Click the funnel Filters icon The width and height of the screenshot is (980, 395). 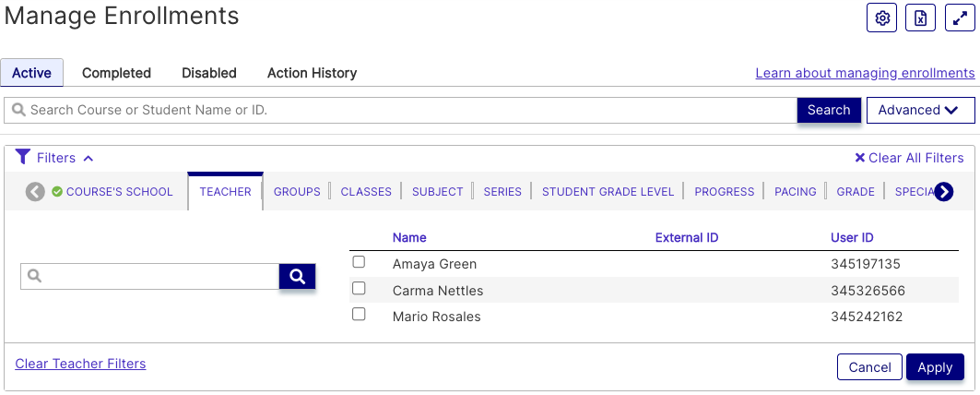[23, 157]
